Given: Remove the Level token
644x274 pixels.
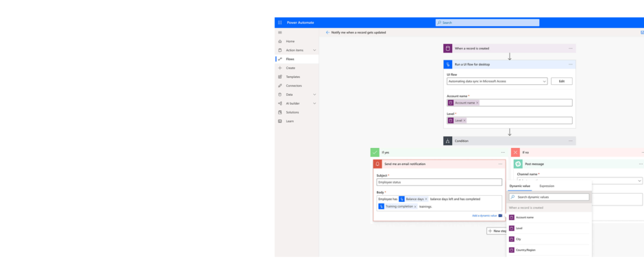Looking at the screenshot, I should tap(465, 121).
